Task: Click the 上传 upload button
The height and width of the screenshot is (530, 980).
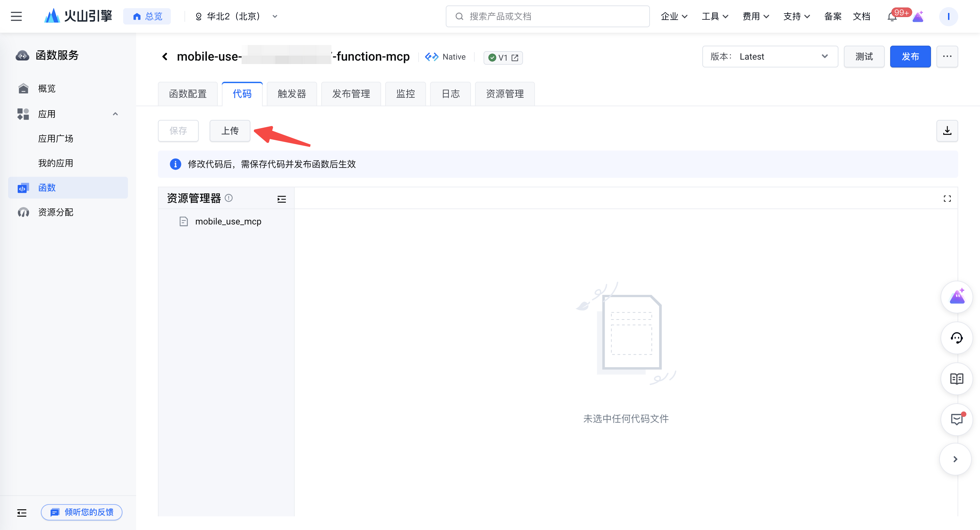Action: click(230, 130)
